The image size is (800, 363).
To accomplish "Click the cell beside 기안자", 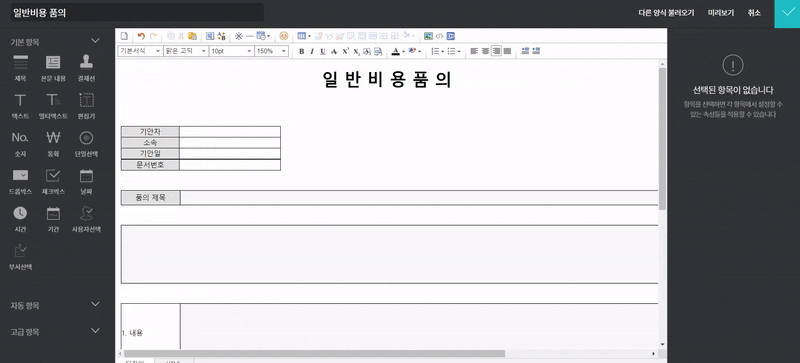I will coord(230,132).
